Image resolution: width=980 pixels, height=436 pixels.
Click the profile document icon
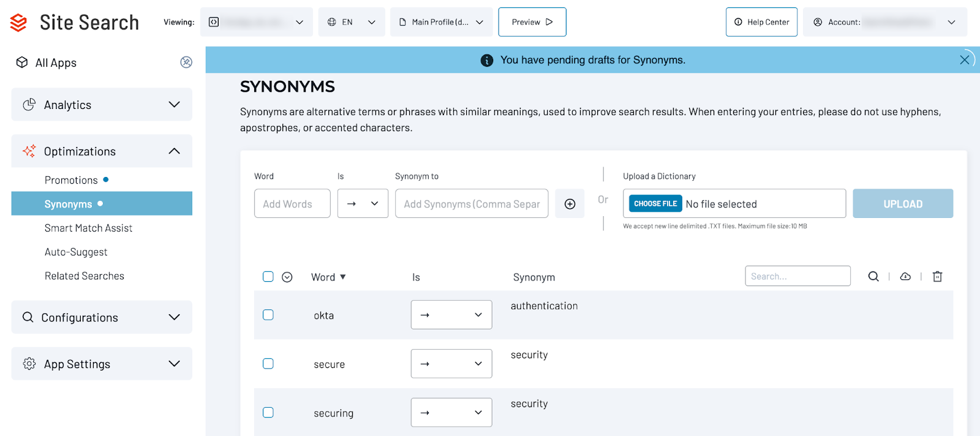402,22
